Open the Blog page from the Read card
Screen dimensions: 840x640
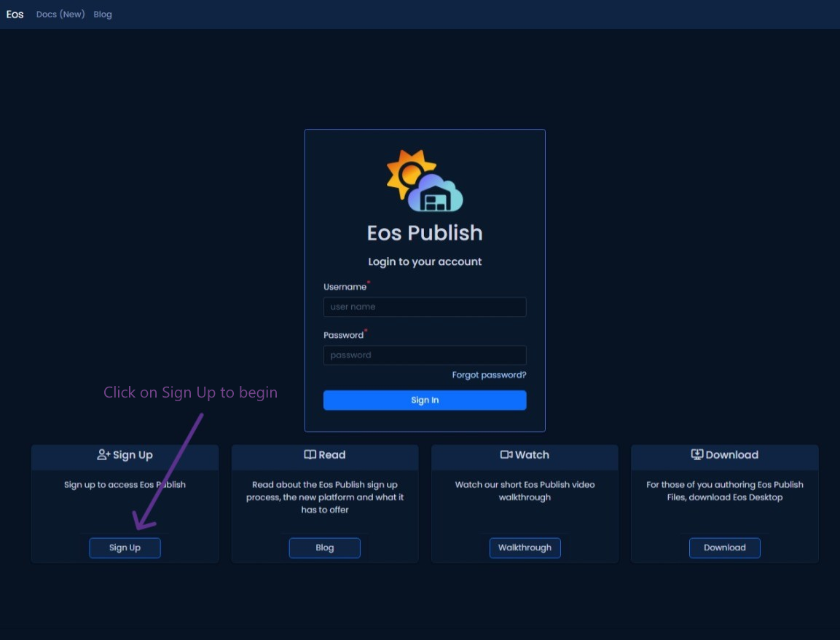[x=324, y=548]
